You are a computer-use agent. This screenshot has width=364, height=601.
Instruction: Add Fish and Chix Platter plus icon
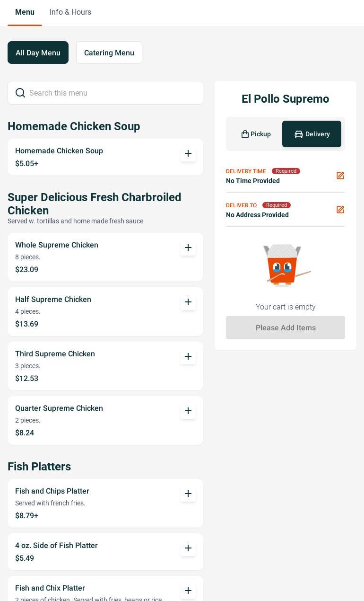tap(188, 591)
